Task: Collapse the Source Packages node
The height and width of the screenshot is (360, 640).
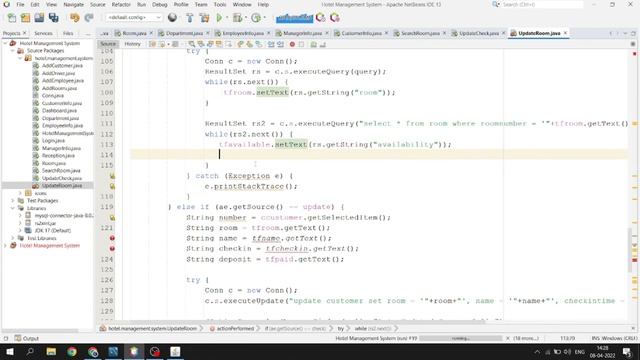Action: (13, 51)
